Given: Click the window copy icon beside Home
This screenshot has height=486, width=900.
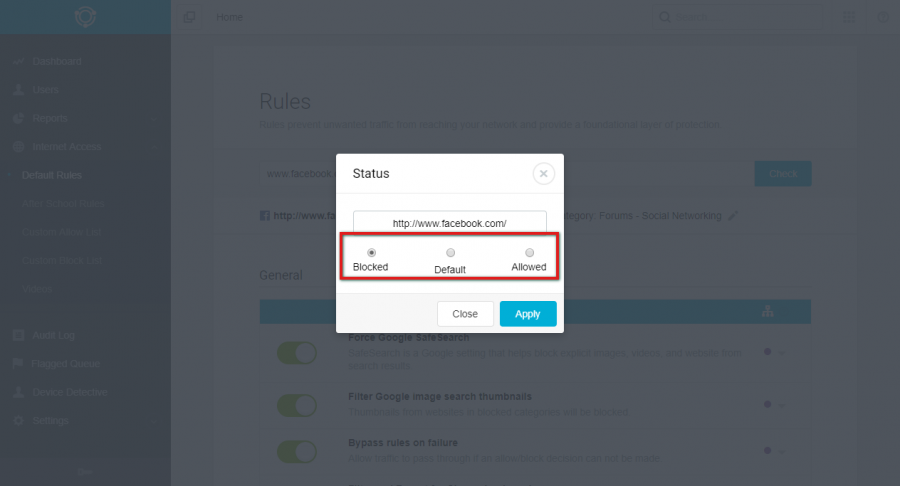Looking at the screenshot, I should coord(189,17).
